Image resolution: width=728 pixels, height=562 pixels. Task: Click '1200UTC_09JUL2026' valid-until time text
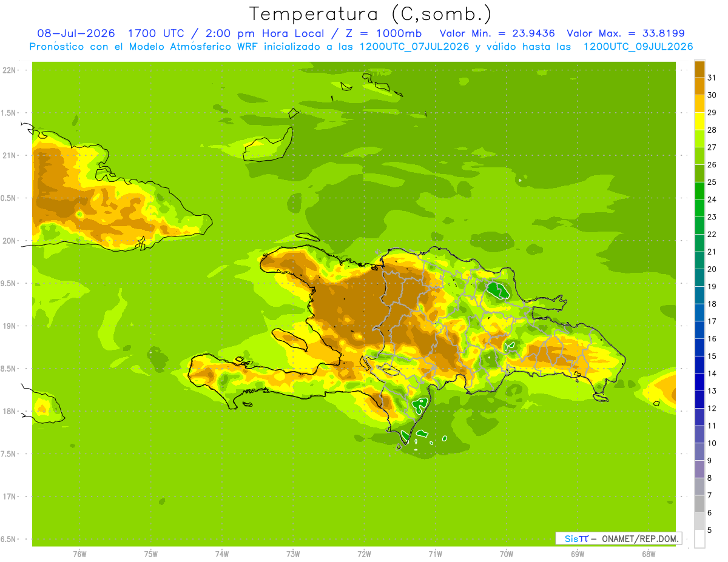[638, 47]
